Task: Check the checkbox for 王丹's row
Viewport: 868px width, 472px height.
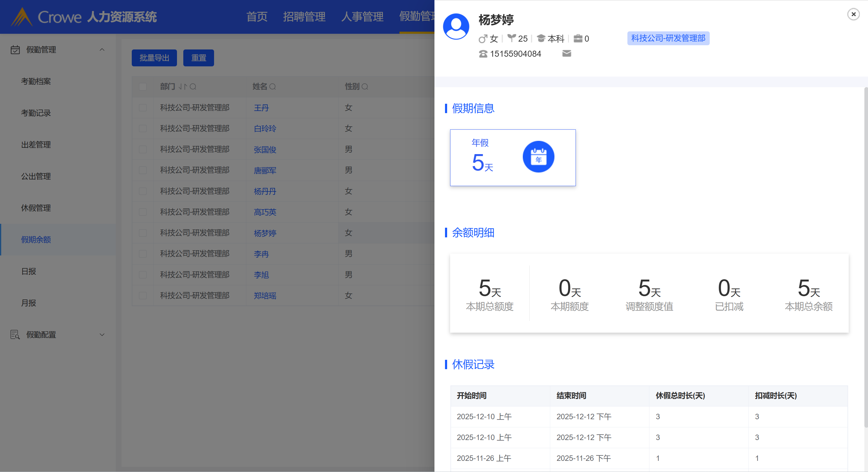Action: click(x=143, y=108)
